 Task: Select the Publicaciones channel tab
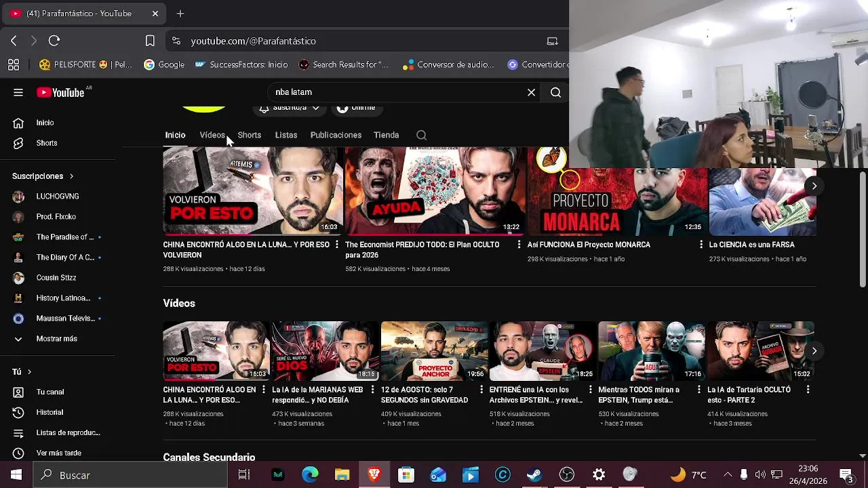(336, 135)
